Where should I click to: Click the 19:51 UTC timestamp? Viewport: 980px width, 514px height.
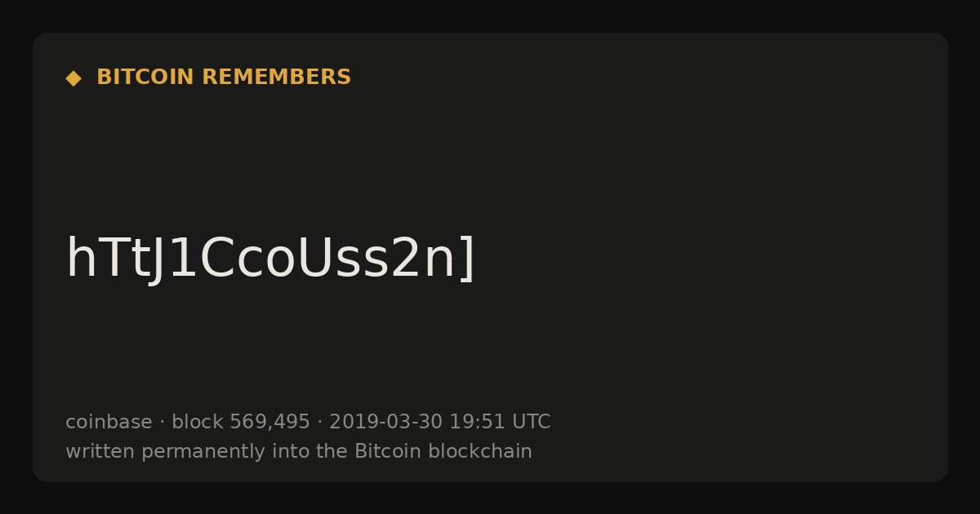point(500,422)
